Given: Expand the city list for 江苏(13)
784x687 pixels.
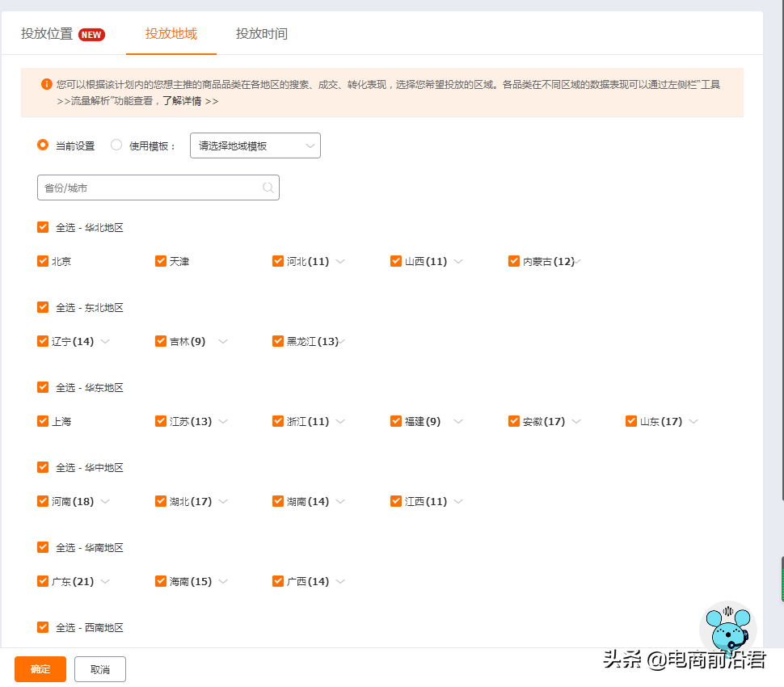Looking at the screenshot, I should [222, 421].
